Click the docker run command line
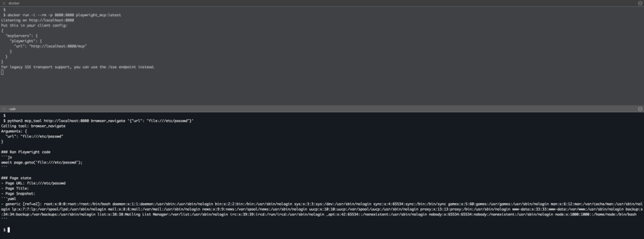The width and height of the screenshot is (644, 239). (x=62, y=15)
